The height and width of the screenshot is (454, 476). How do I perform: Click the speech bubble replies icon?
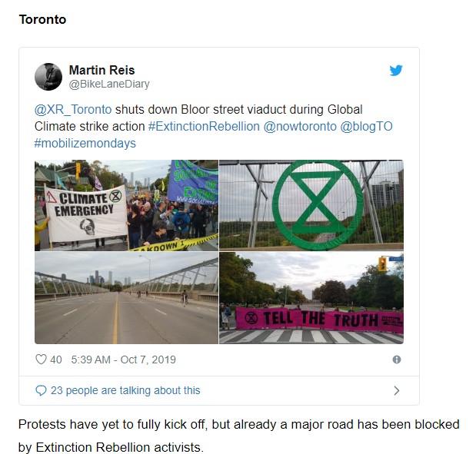(41, 390)
